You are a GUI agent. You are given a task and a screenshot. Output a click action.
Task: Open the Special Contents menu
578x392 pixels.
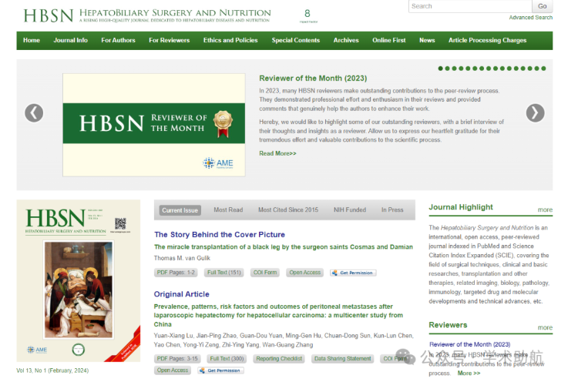(x=296, y=40)
